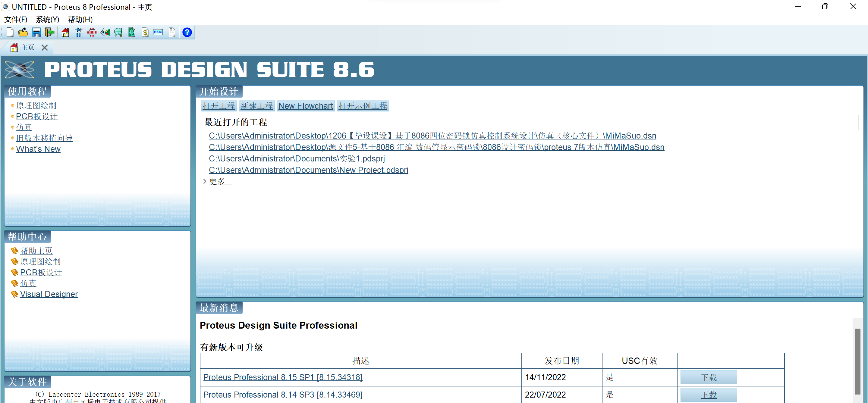868x403 pixels.
Task: Click the Open Project folder icon
Action: pos(23,32)
